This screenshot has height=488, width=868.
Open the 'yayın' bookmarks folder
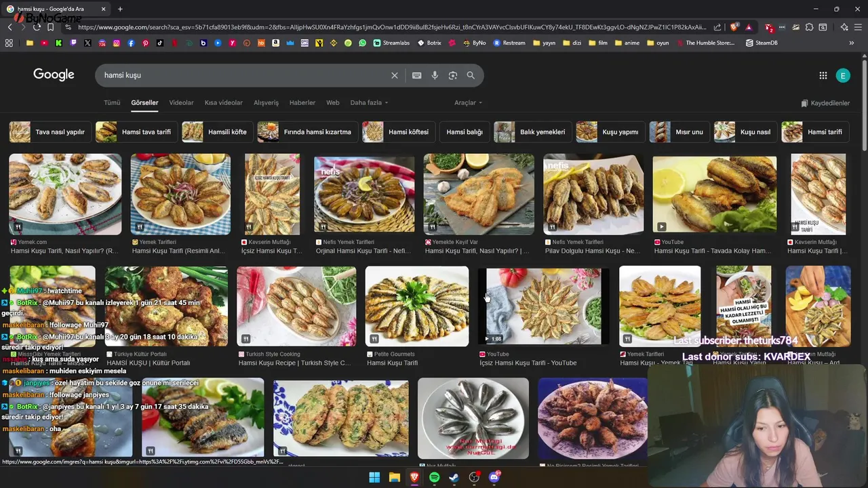545,43
